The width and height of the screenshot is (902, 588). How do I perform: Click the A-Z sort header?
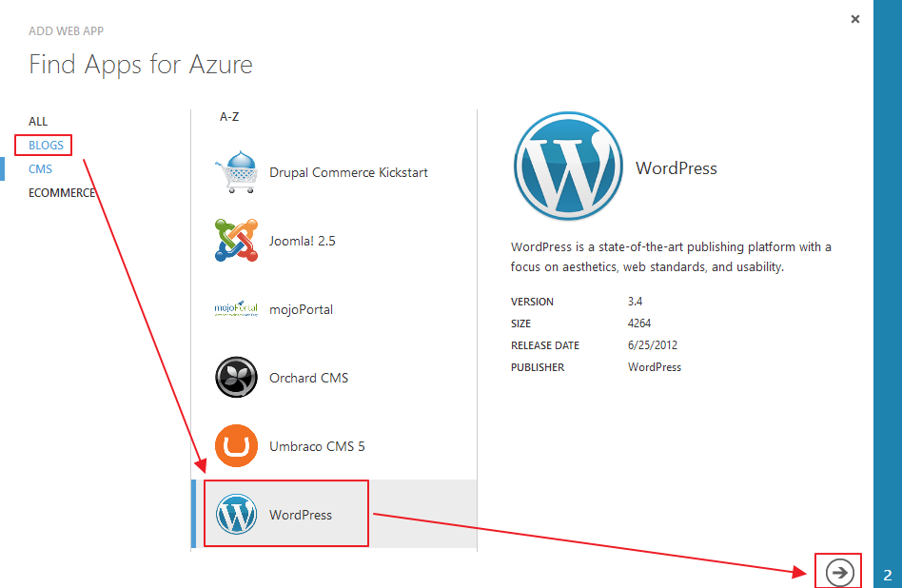click(229, 117)
